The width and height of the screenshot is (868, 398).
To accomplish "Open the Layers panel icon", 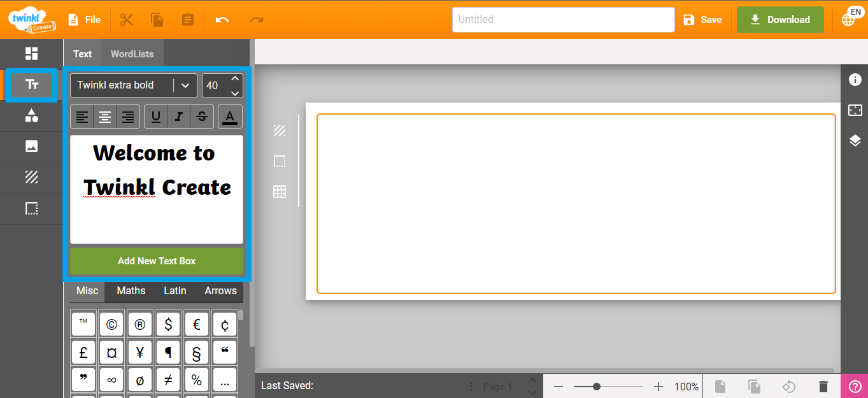I will click(855, 141).
